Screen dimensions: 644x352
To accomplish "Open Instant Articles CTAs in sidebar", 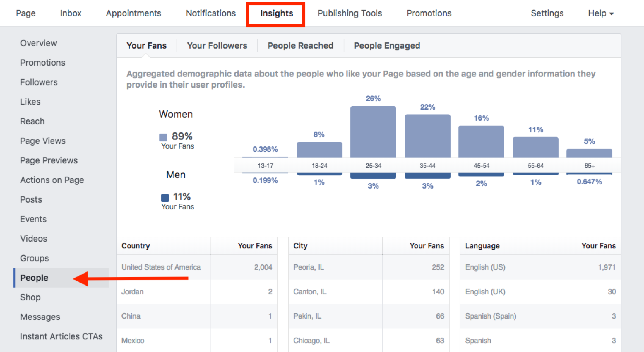I will [x=61, y=336].
